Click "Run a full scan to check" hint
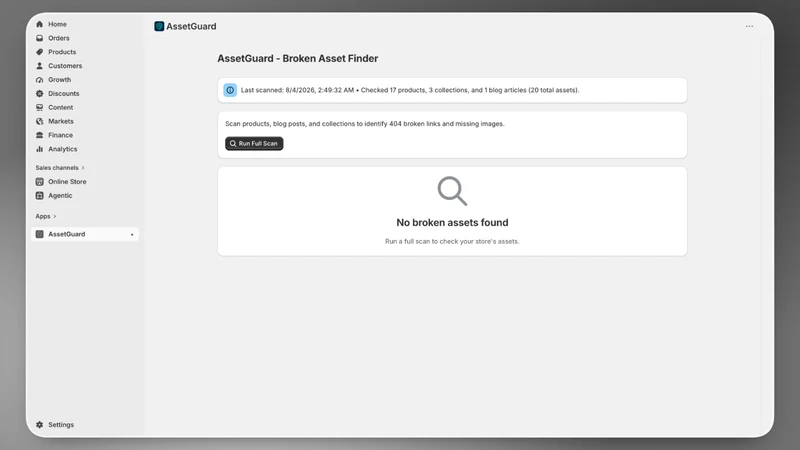This screenshot has width=800, height=450. point(452,241)
